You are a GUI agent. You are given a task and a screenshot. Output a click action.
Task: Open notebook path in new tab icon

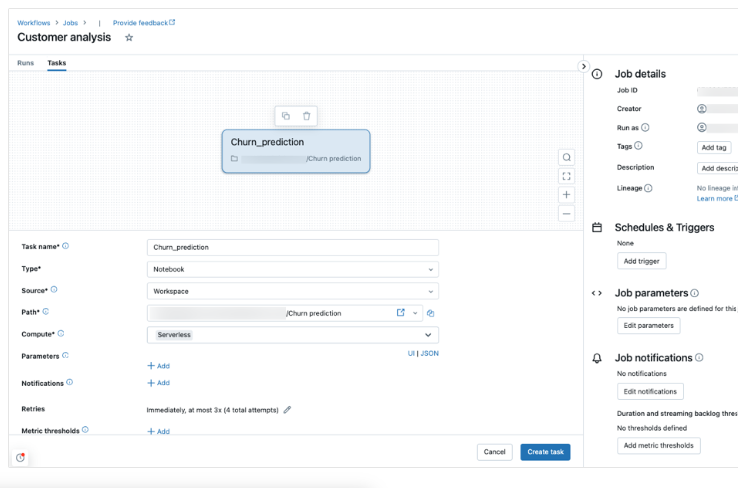(x=401, y=313)
